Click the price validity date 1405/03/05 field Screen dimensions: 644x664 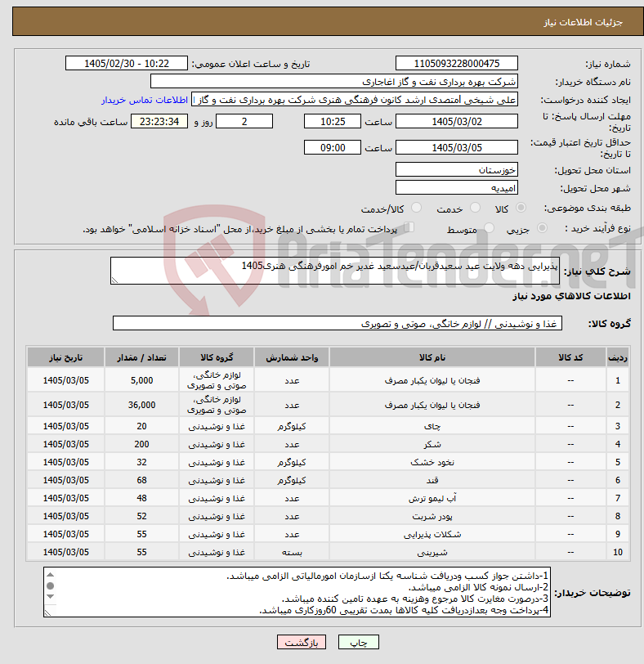457,148
